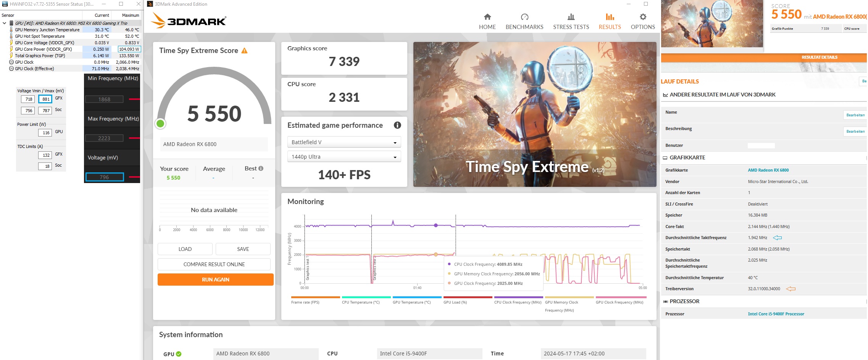Image resolution: width=868 pixels, height=360 pixels.
Task: Click Bearbeiten button in the Beschreibung row
Action: (x=855, y=131)
